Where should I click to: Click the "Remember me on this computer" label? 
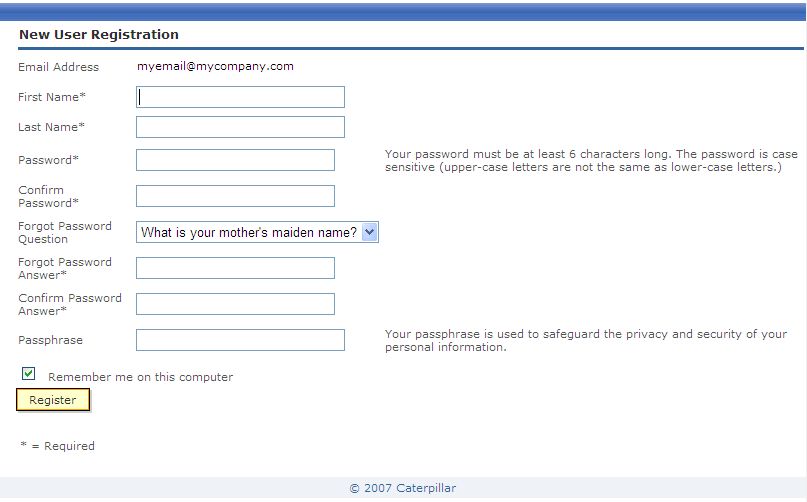click(x=140, y=377)
